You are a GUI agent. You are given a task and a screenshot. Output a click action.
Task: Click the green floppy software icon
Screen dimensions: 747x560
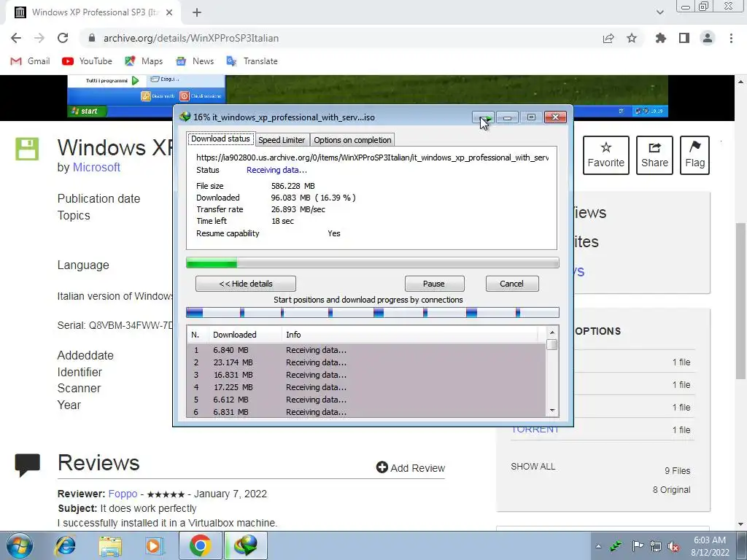coord(27,149)
